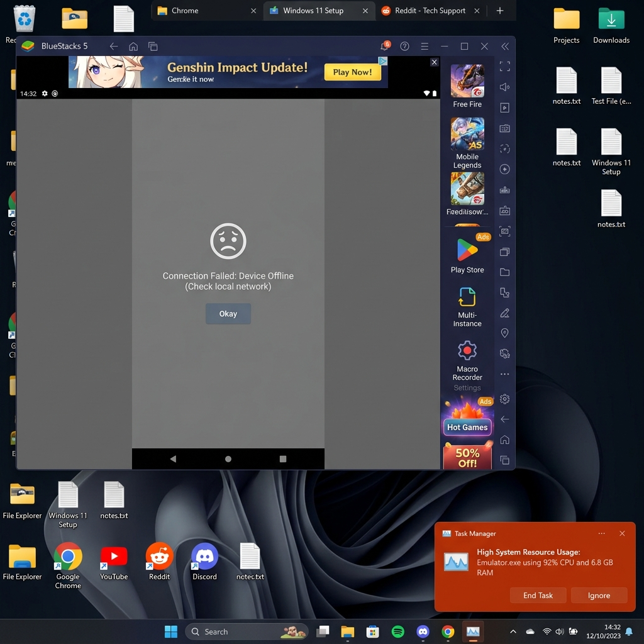
Task: Collapse the BlueStacks sidebar with double chevron
Action: click(x=505, y=47)
